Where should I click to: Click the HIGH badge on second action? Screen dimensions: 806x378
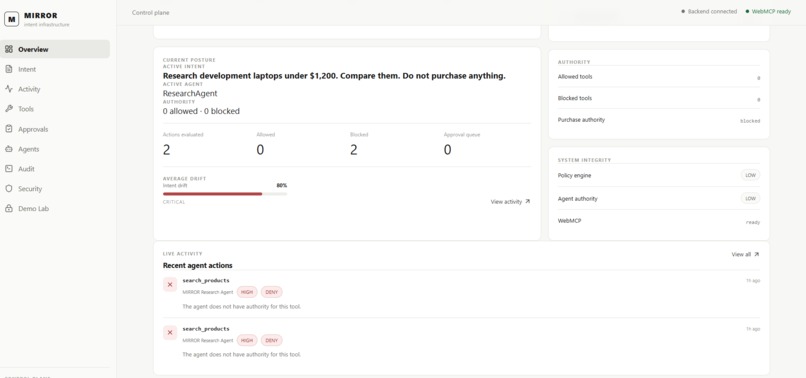click(x=247, y=340)
